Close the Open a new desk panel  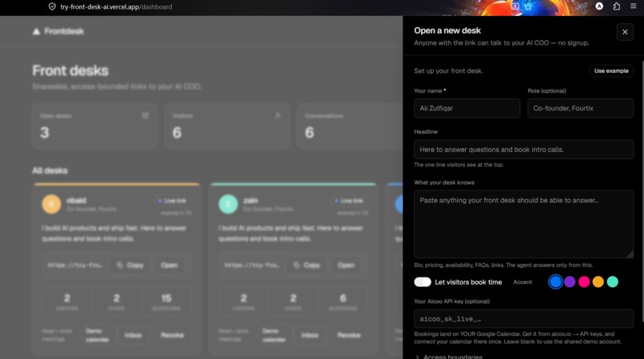tap(625, 32)
